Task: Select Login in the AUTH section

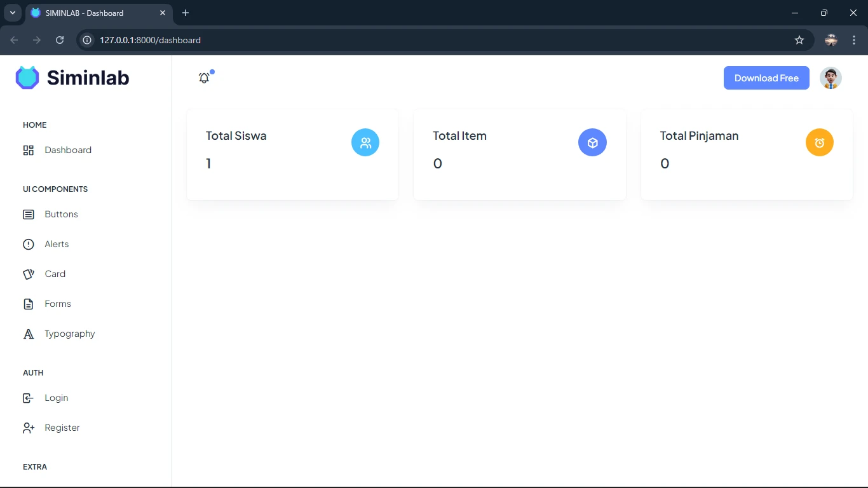Action: coord(56,398)
